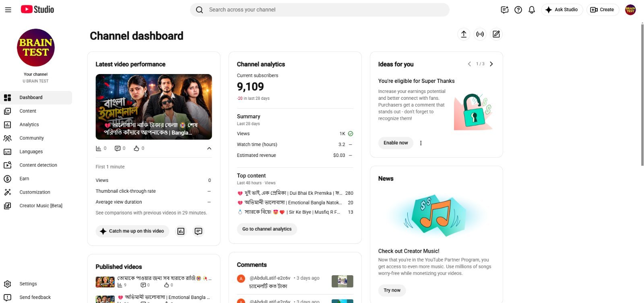Click the Content detection sidebar icon
This screenshot has width=644, height=303.
(x=7, y=165)
